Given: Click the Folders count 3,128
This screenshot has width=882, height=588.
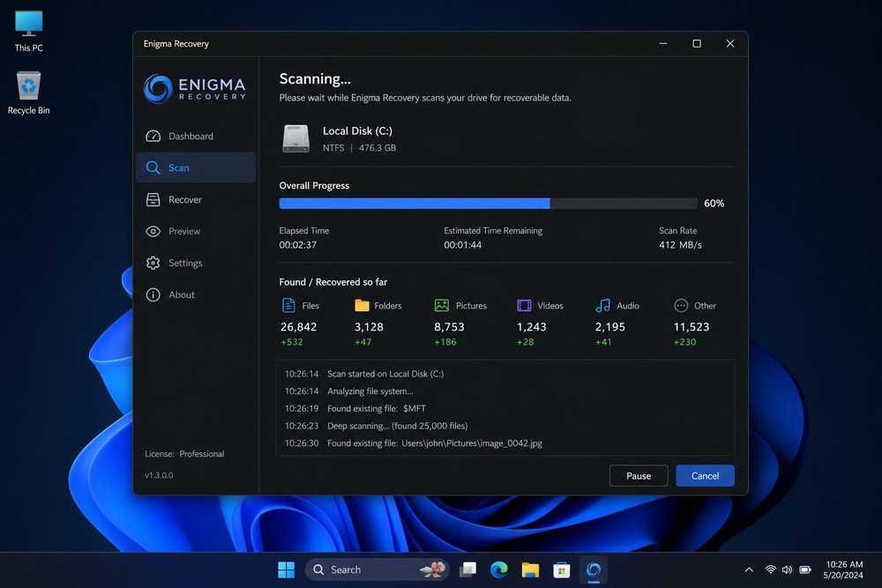Looking at the screenshot, I should (x=369, y=326).
